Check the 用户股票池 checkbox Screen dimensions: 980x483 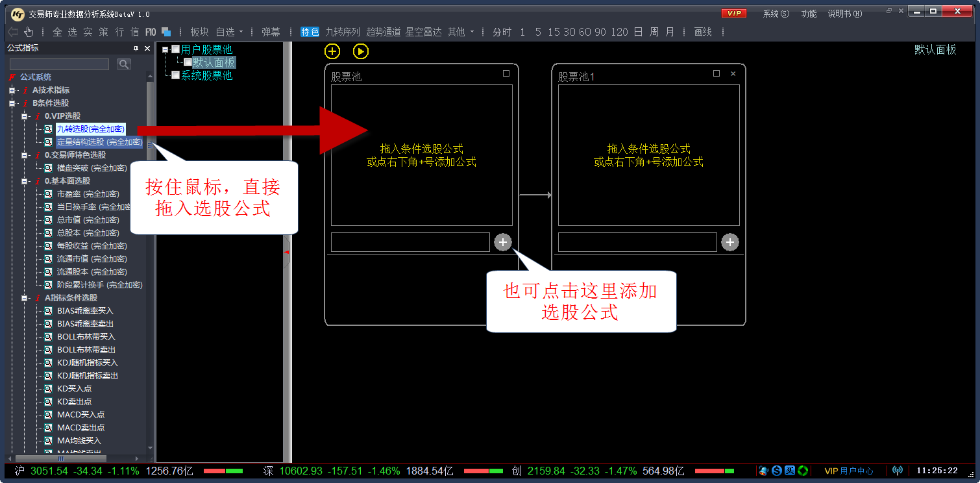175,49
